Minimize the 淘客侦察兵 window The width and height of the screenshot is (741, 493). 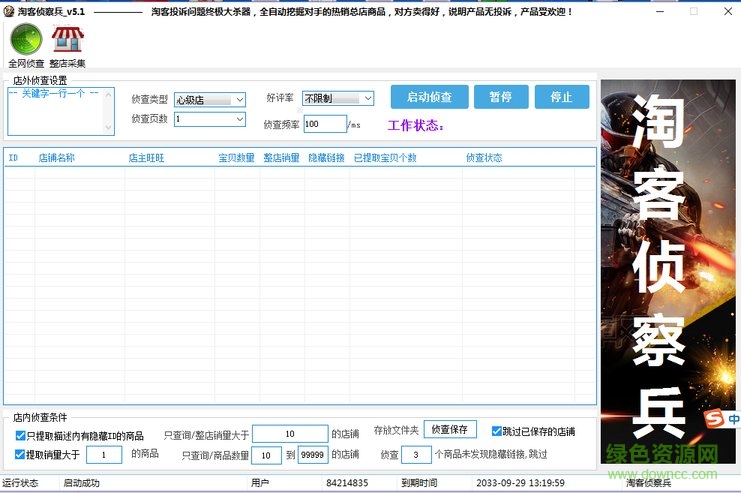point(660,11)
